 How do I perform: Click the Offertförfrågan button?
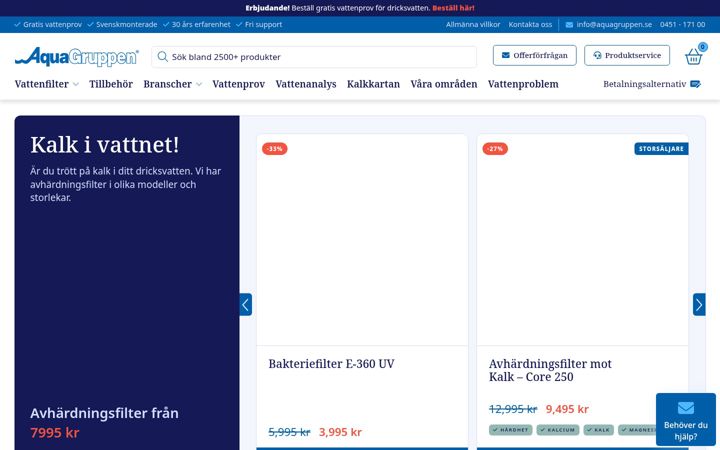(534, 56)
